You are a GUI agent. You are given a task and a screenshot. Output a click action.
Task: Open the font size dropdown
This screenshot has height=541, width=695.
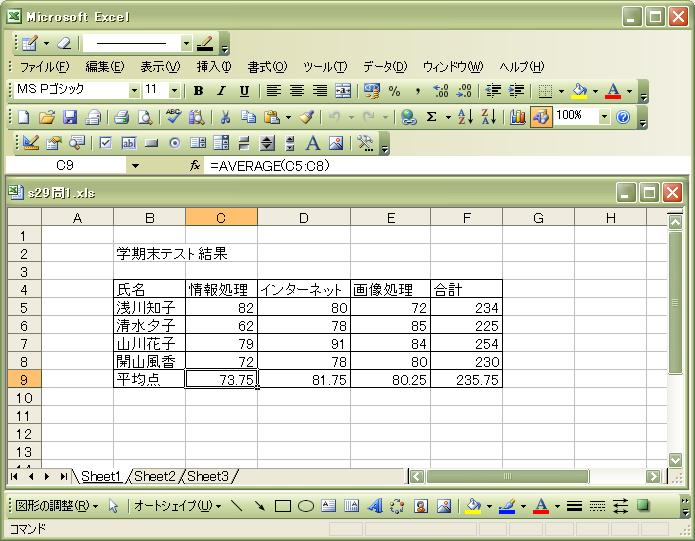174,91
